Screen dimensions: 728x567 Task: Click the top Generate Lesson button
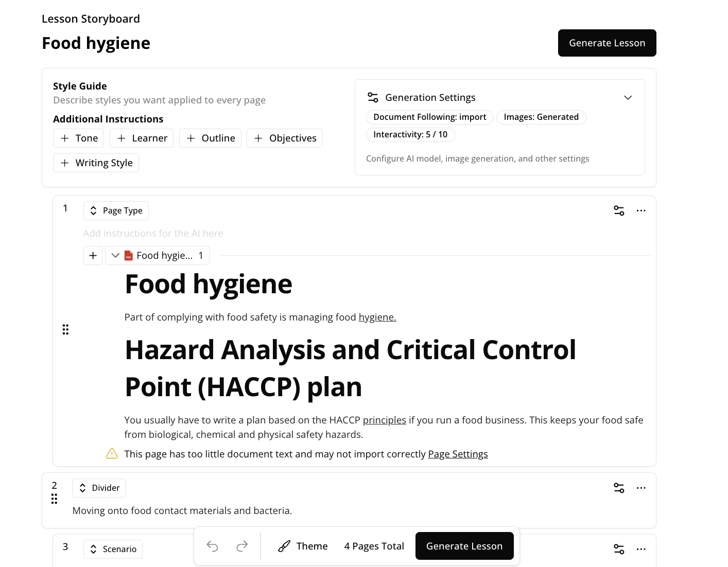click(x=606, y=43)
